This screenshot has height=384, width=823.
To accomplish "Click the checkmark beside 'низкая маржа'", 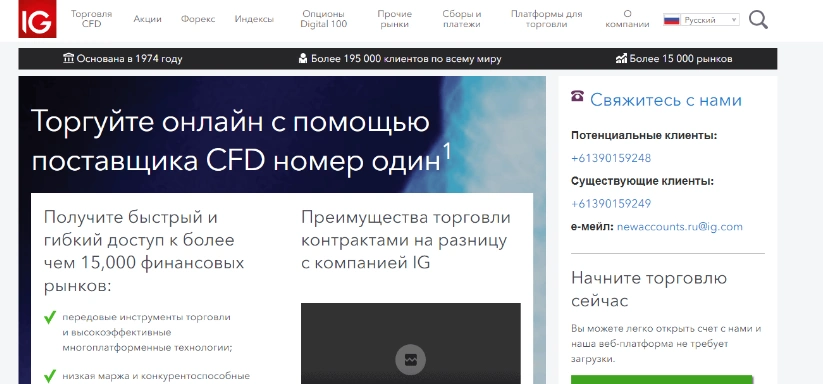I will tap(50, 376).
